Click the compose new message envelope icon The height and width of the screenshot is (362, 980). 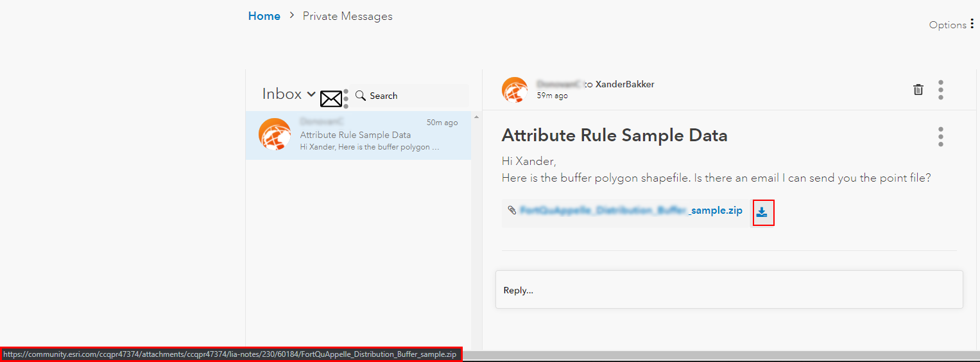tap(331, 99)
